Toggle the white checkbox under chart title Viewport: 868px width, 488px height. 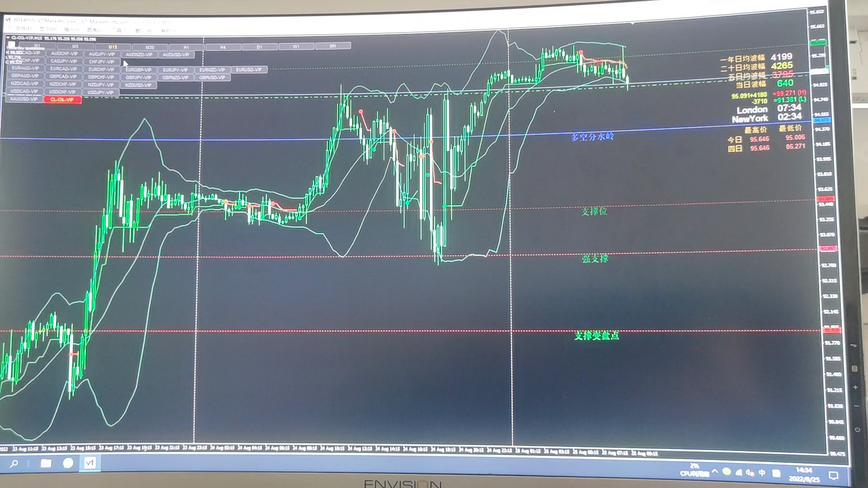pos(11,44)
